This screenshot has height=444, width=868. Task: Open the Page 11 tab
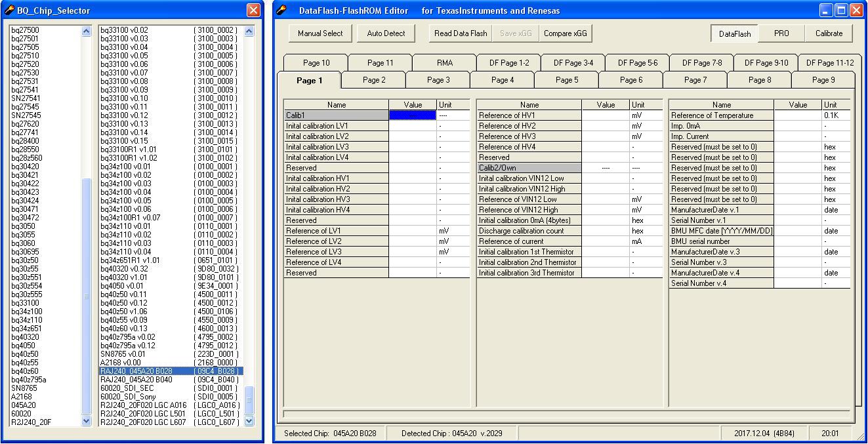click(x=381, y=63)
